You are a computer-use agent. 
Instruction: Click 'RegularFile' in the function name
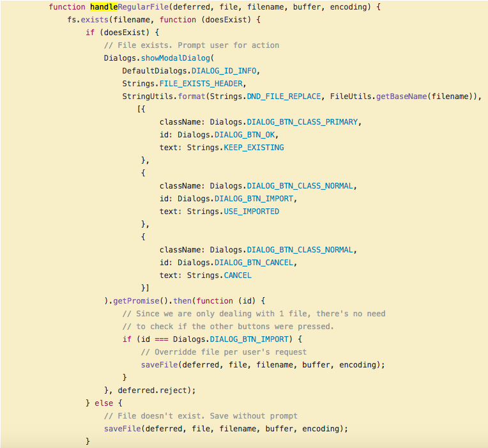[143, 7]
